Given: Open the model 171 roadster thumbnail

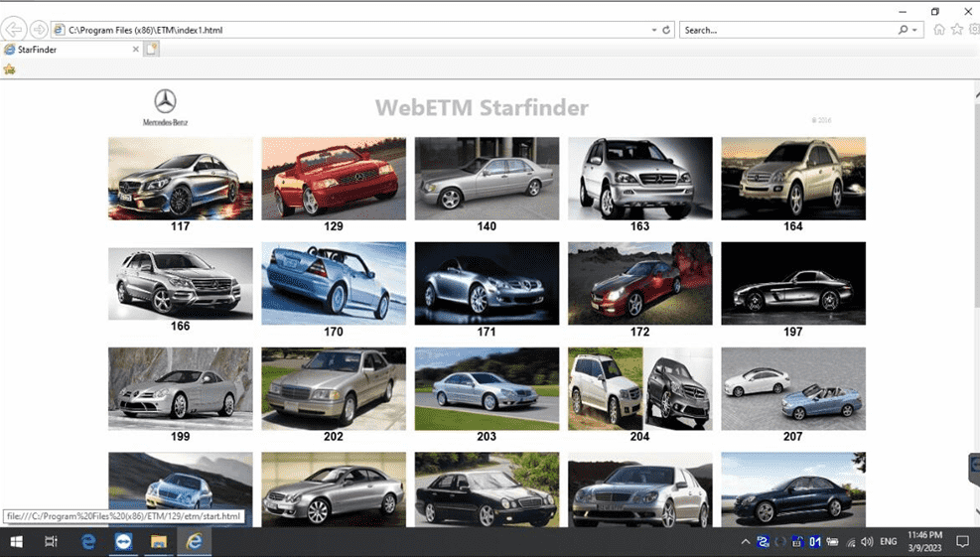Looking at the screenshot, I should [487, 283].
